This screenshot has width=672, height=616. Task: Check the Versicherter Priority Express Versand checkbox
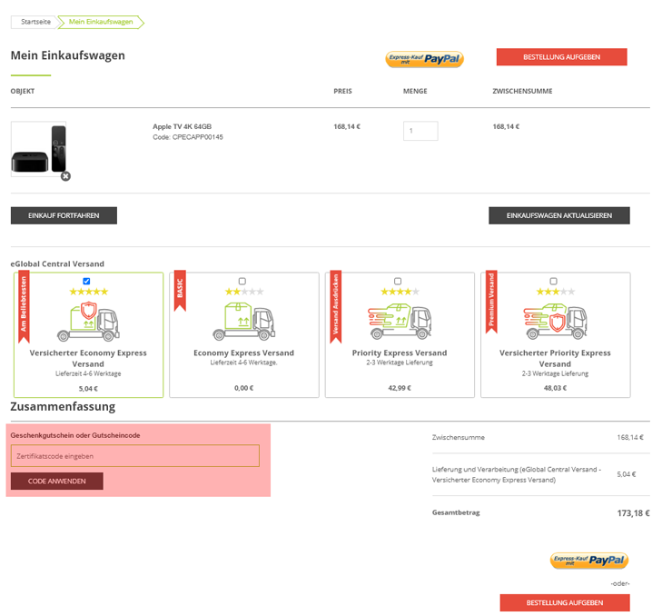(553, 282)
